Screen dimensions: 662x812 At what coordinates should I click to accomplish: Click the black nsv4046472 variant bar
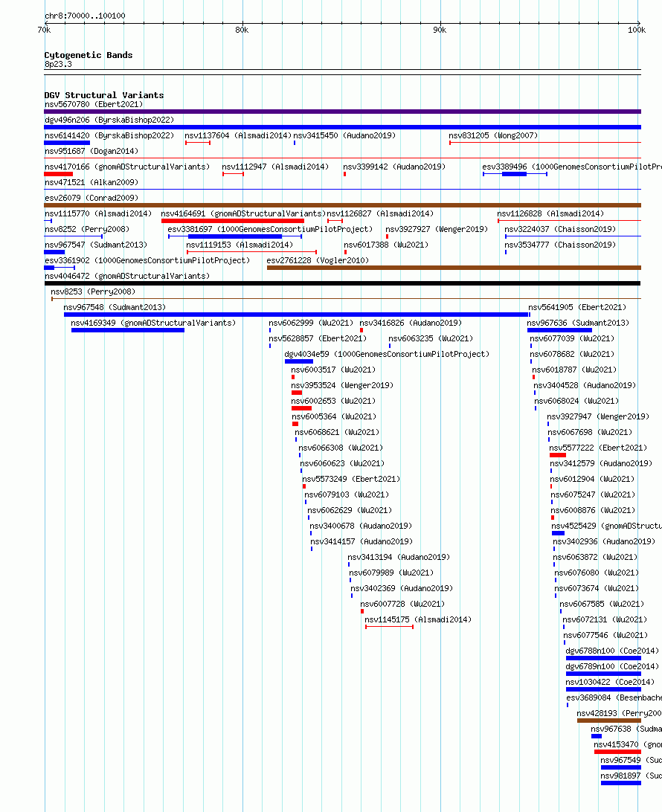click(342, 283)
